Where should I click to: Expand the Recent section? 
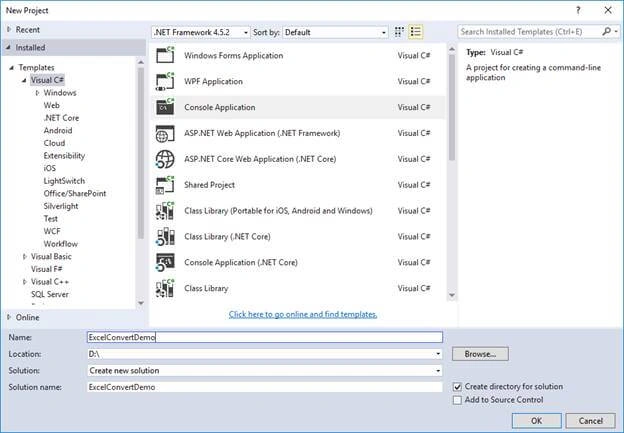click(x=9, y=29)
